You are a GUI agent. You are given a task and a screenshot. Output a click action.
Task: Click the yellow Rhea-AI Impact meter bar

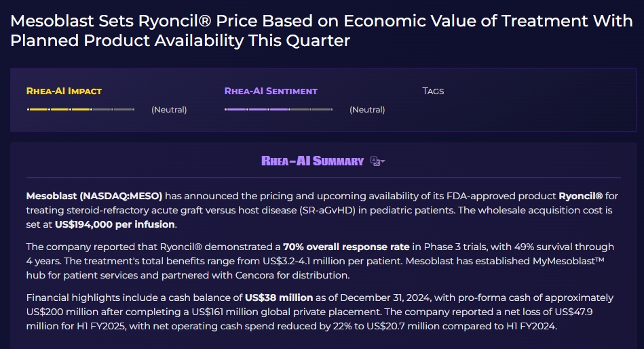tap(80, 109)
